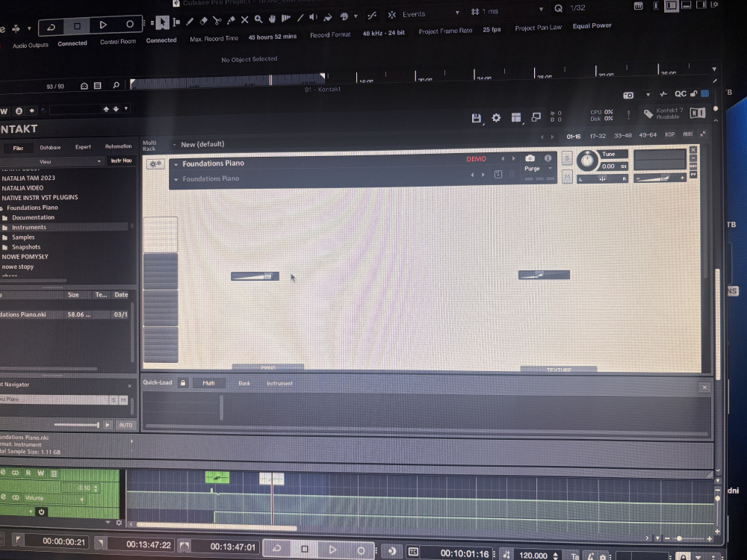Open the Documentation folder
Screen dimensions: 747x560
tap(34, 217)
